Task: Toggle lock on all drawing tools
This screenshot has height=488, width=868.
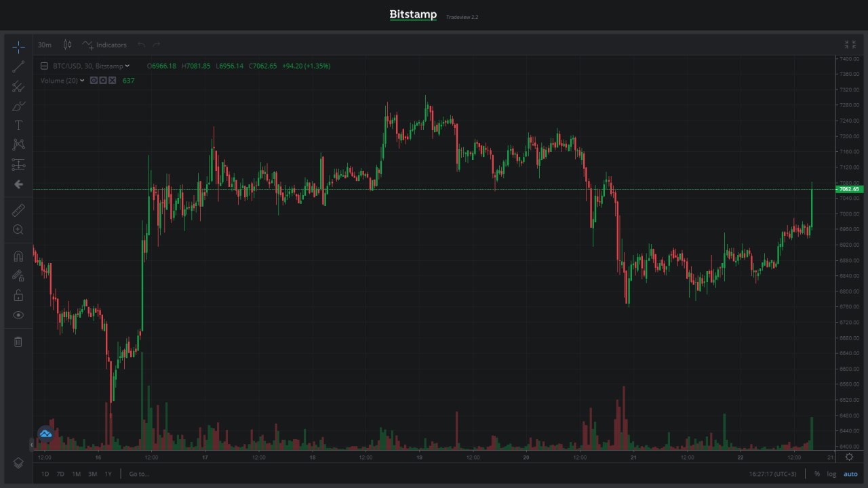Action: click(x=18, y=296)
